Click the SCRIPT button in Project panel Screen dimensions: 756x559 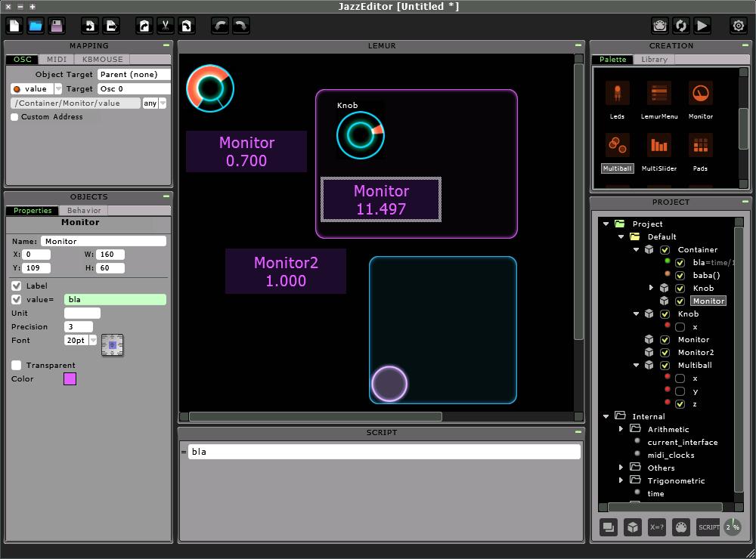click(x=708, y=527)
